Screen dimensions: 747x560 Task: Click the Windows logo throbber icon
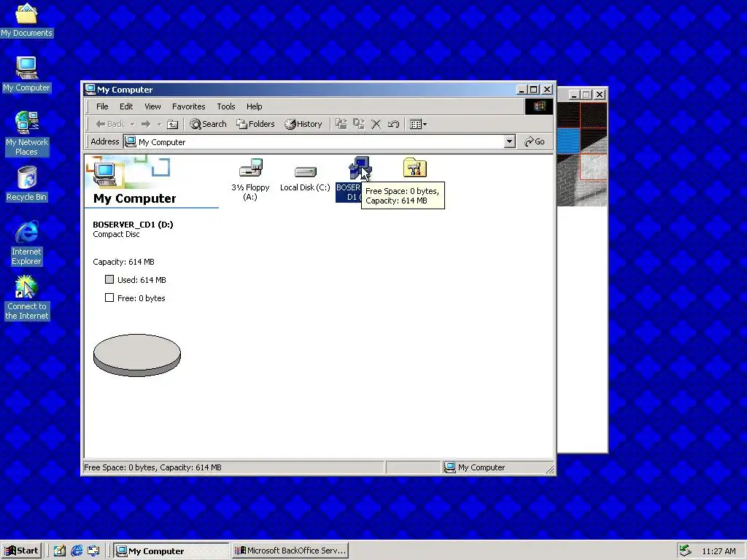pyautogui.click(x=539, y=106)
